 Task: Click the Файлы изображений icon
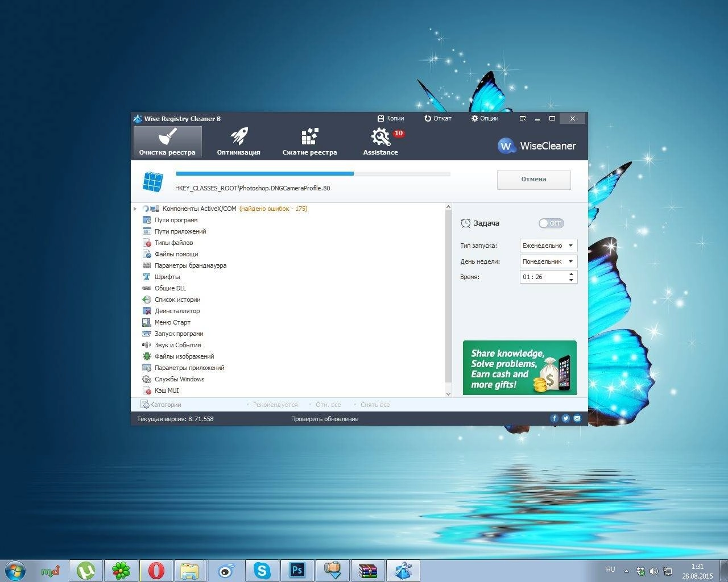click(x=147, y=356)
